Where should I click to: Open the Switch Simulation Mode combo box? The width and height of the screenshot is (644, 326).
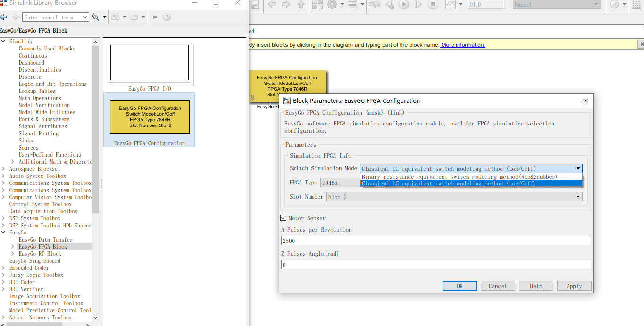(471, 168)
